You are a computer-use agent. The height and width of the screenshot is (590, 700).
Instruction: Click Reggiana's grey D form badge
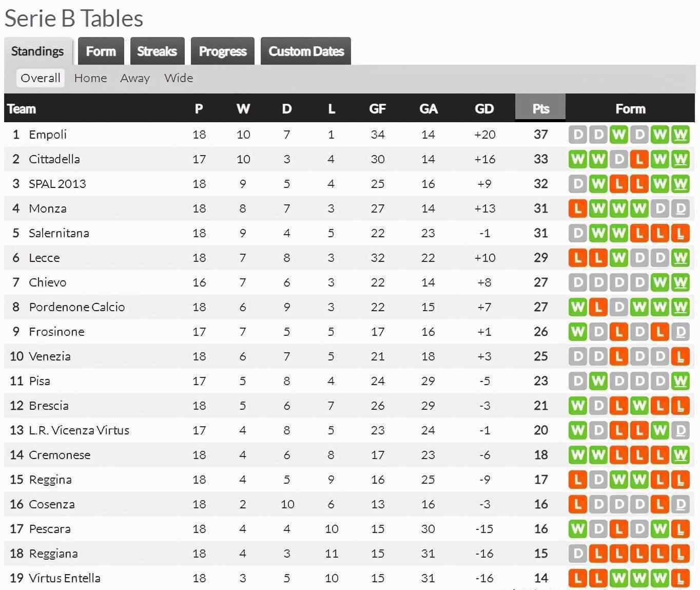(578, 554)
